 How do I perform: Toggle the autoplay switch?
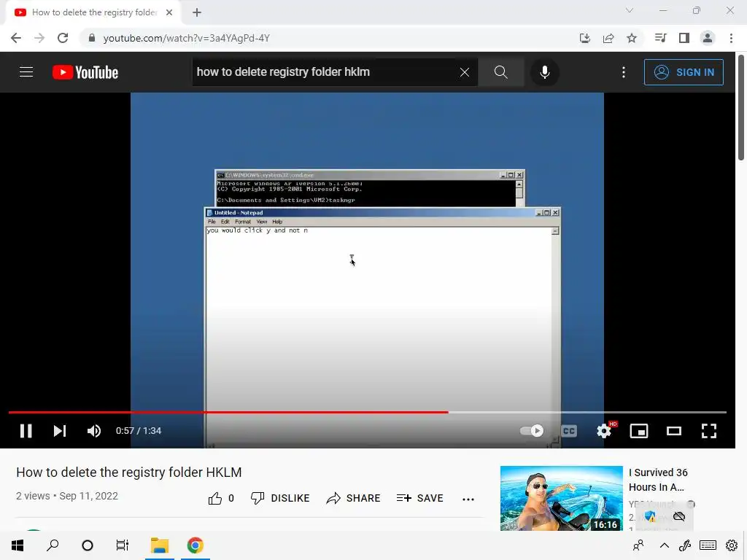[532, 431]
